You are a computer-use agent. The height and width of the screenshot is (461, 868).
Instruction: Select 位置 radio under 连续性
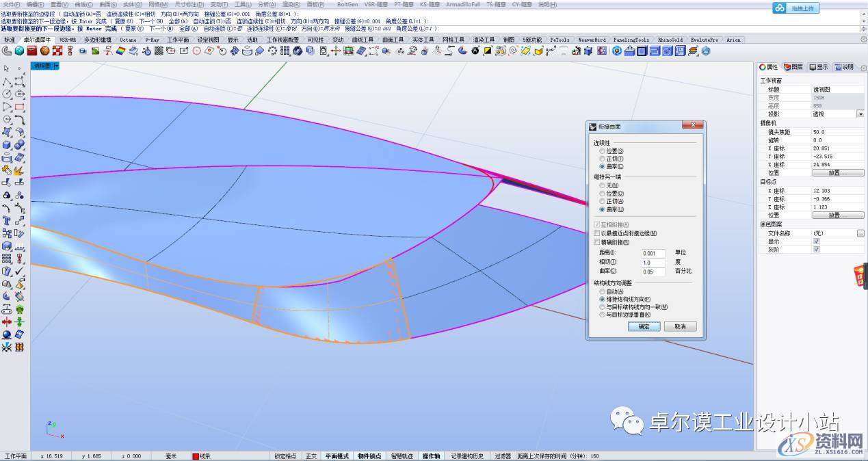click(x=602, y=150)
